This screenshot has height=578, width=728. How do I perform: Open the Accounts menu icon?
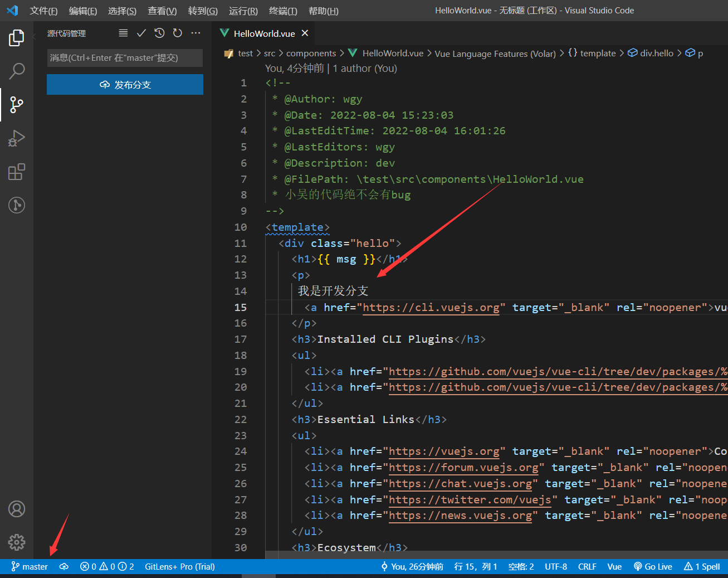click(x=17, y=509)
